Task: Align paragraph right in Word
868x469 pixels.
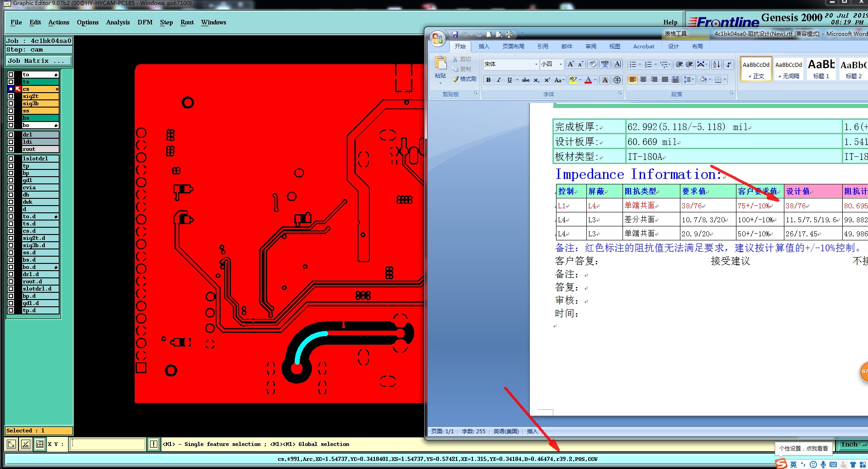Action: point(654,80)
